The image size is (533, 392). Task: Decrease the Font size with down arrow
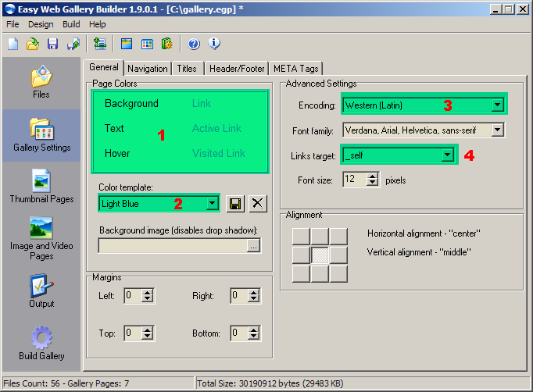[x=373, y=183]
